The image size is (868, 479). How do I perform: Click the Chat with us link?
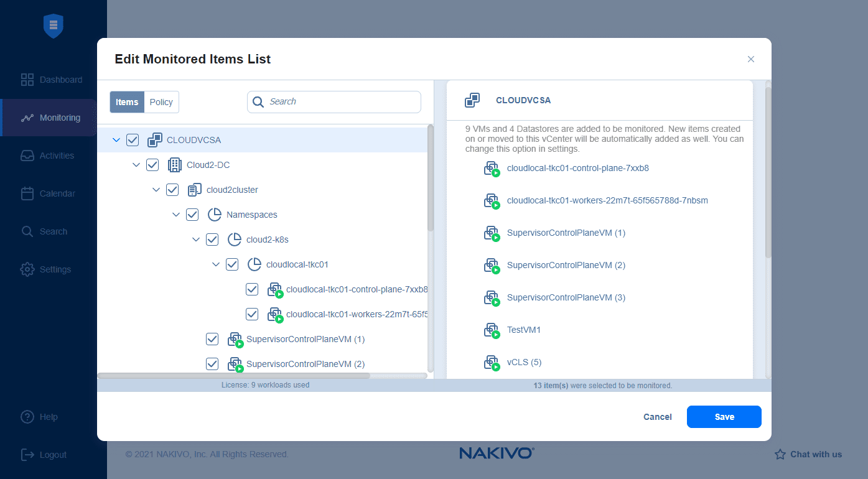[808, 454]
